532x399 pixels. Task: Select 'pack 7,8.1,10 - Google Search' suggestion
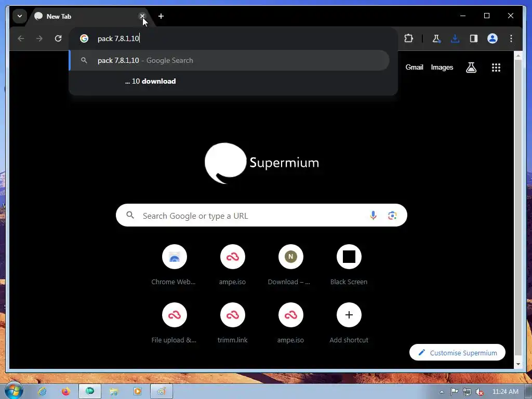[x=229, y=60]
